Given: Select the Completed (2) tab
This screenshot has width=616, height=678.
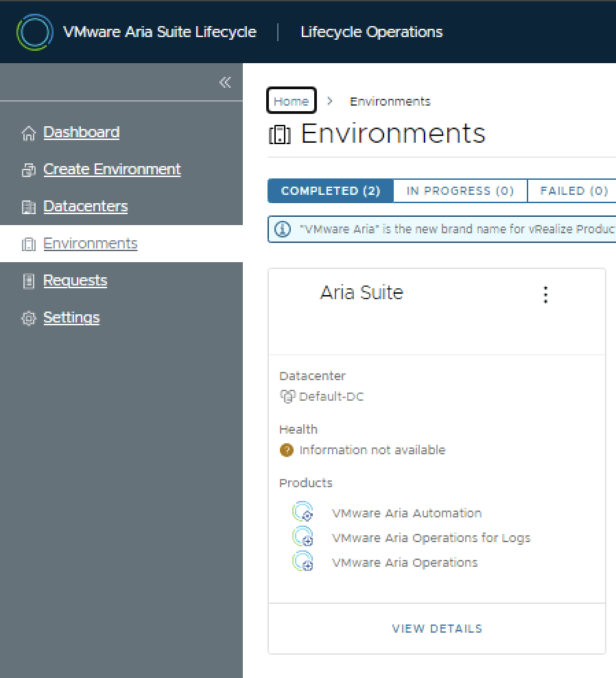Looking at the screenshot, I should (x=331, y=191).
